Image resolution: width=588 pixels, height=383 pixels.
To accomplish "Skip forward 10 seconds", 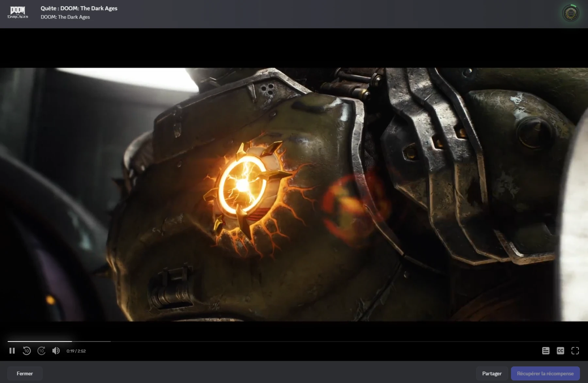I will tap(41, 351).
